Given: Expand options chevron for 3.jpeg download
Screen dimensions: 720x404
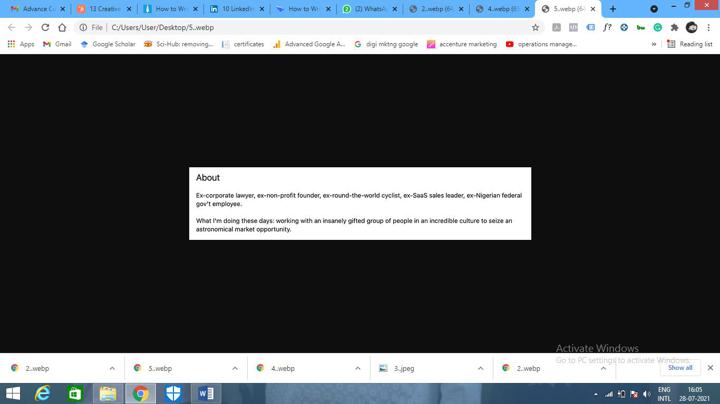Looking at the screenshot, I should 480,368.
